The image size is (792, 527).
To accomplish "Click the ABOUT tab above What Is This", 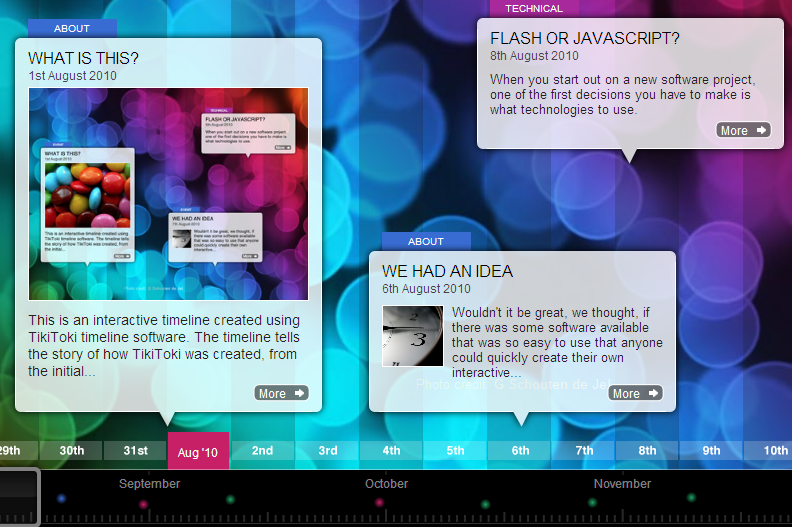I will tap(72, 28).
